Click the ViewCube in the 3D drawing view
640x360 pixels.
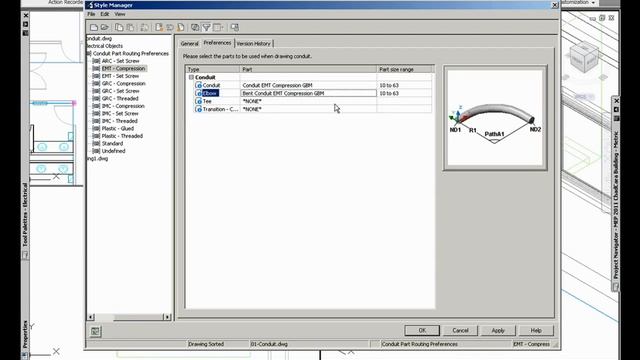[584, 57]
